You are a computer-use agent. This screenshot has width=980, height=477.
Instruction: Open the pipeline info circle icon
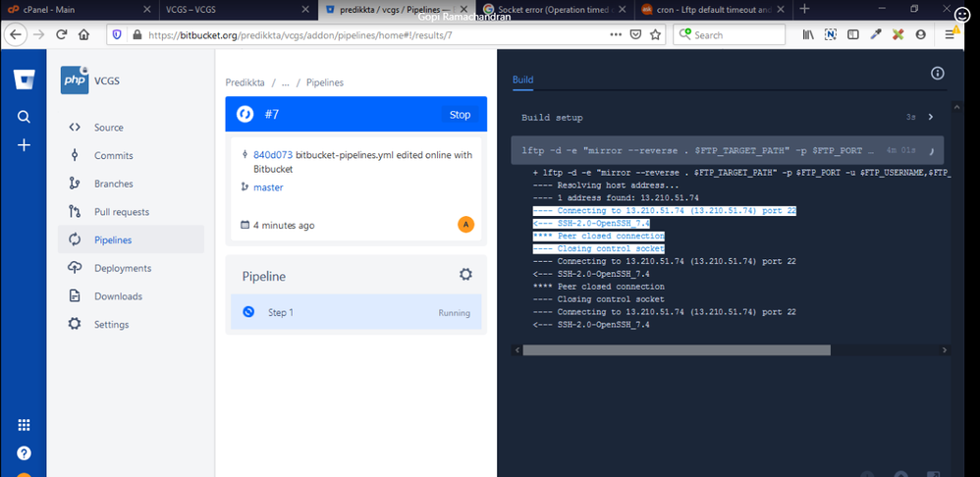coord(938,74)
